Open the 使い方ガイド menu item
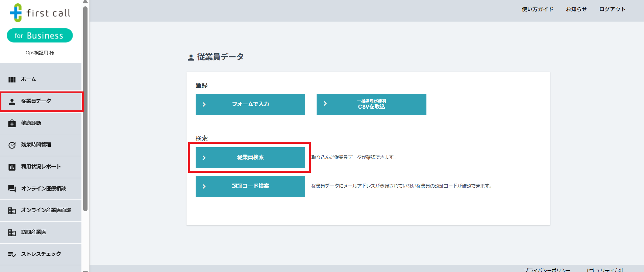The width and height of the screenshot is (644, 272). point(537,9)
